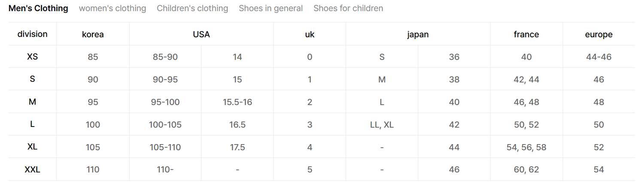Click the uk column header

pos(310,34)
